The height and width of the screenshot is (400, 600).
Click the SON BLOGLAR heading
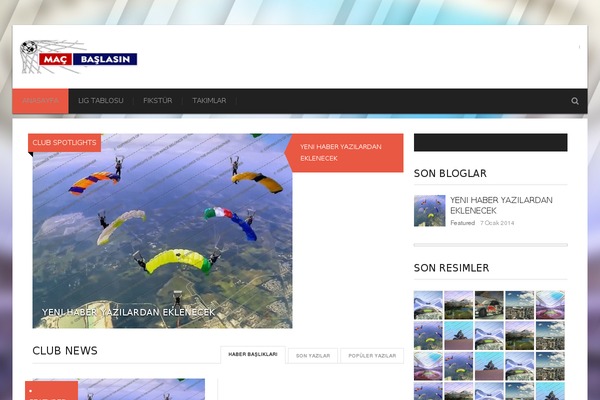coord(450,173)
